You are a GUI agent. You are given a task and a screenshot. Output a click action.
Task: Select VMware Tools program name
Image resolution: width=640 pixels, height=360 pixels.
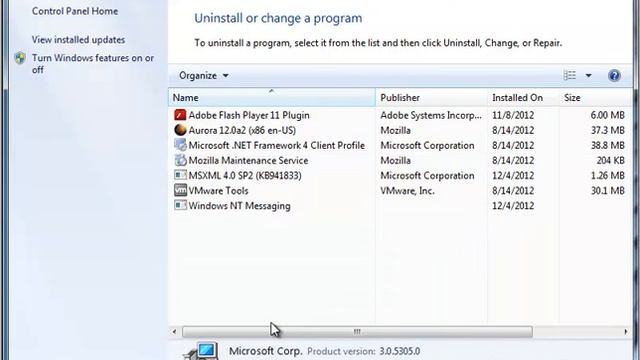click(x=218, y=191)
